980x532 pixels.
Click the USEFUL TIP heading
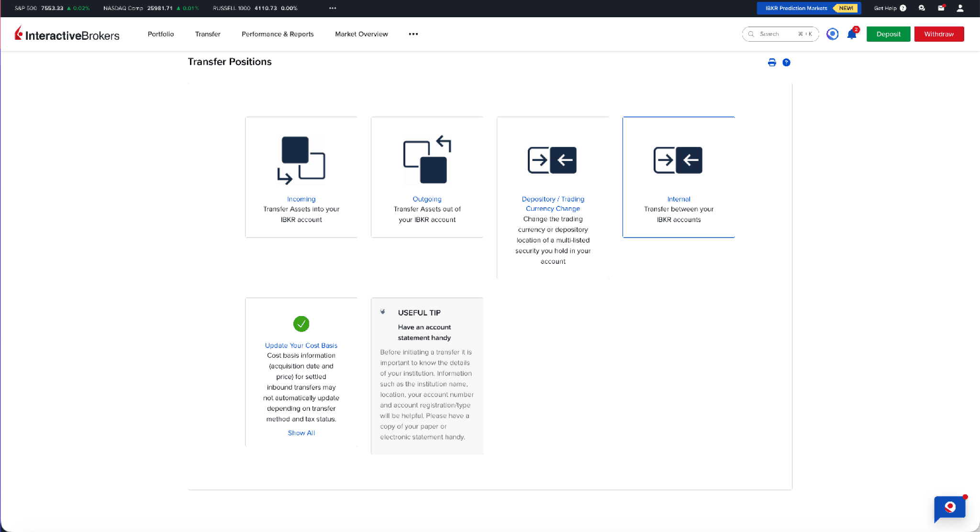[419, 313]
